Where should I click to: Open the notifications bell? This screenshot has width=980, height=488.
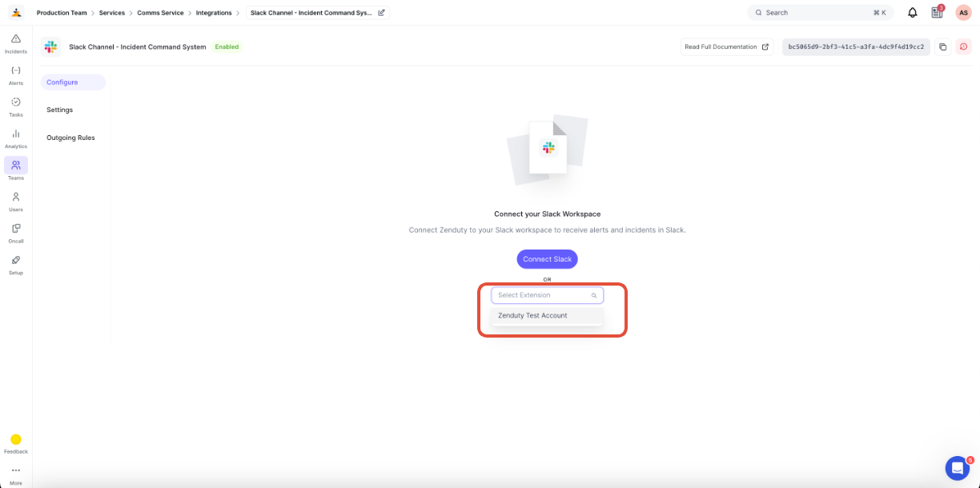tap(911, 12)
